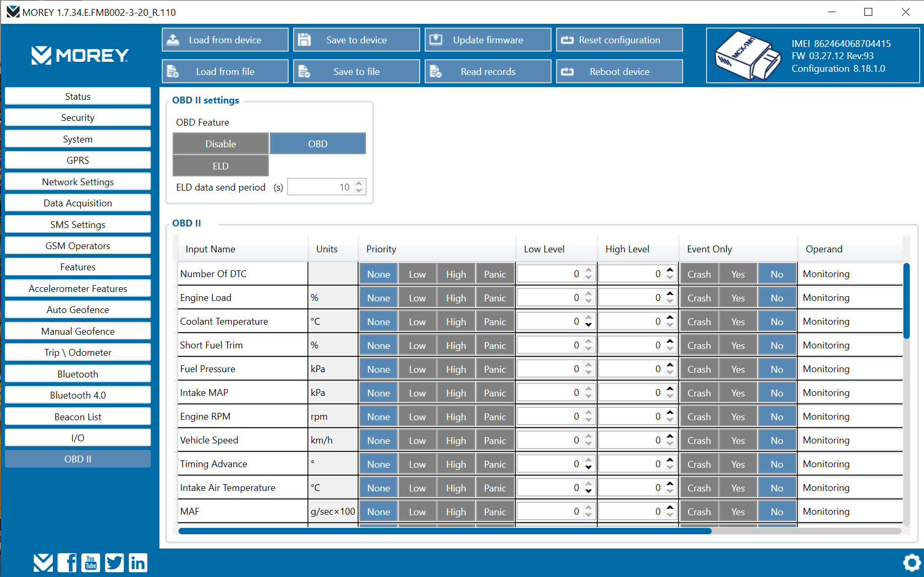Viewport: 924px width, 577px height.
Task: Click Read records button
Action: (488, 71)
